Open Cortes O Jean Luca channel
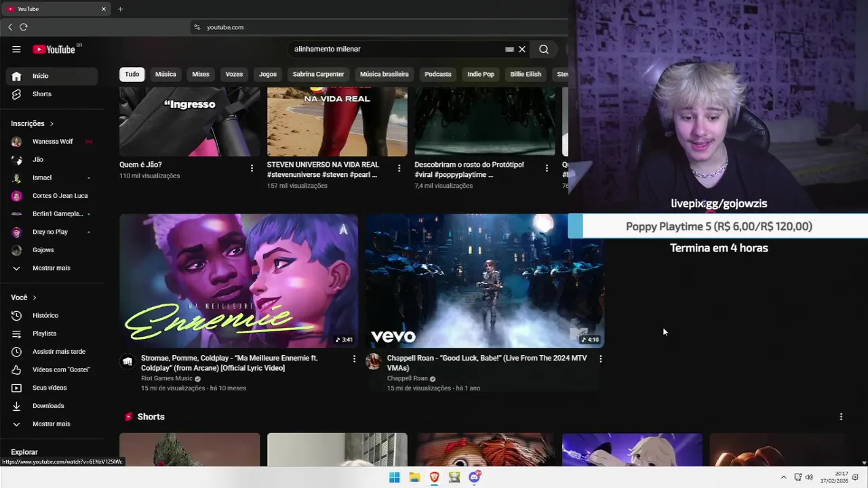This screenshot has width=868, height=488. click(x=52, y=195)
